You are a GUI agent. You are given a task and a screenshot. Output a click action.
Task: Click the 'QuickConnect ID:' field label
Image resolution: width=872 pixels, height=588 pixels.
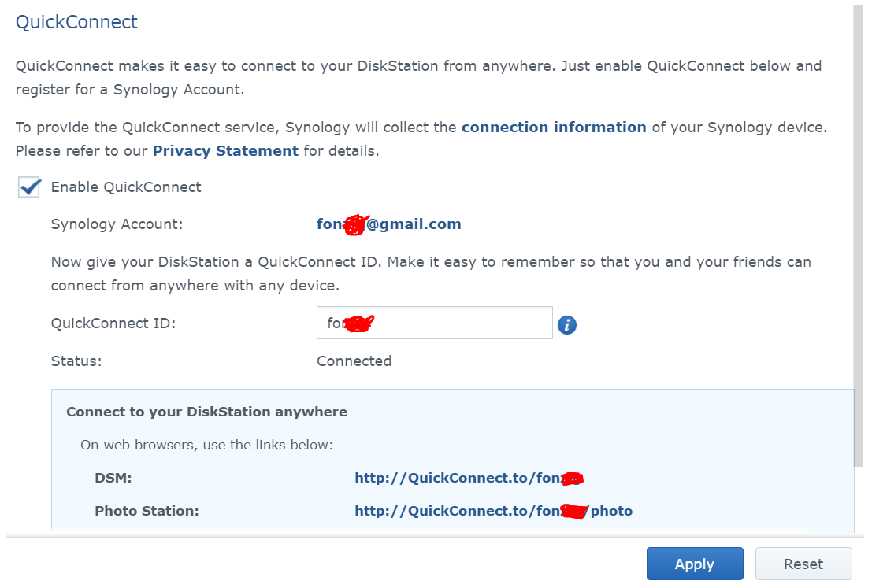(113, 323)
